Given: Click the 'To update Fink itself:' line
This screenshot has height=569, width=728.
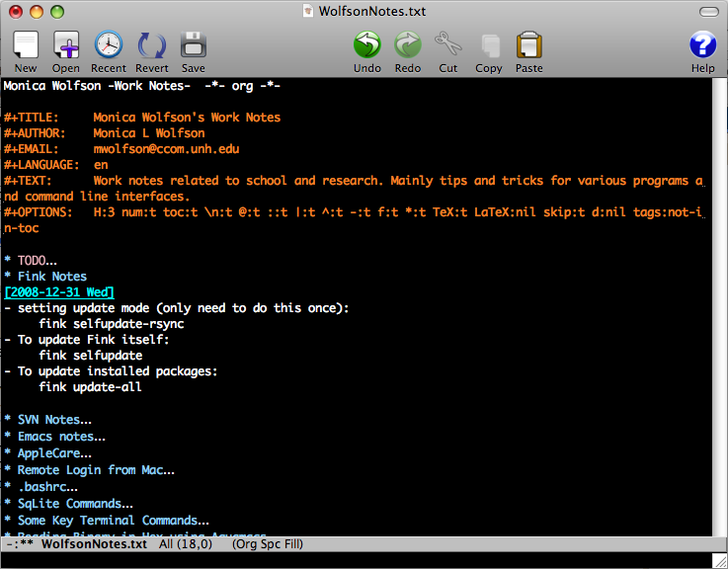Looking at the screenshot, I should 86,340.
